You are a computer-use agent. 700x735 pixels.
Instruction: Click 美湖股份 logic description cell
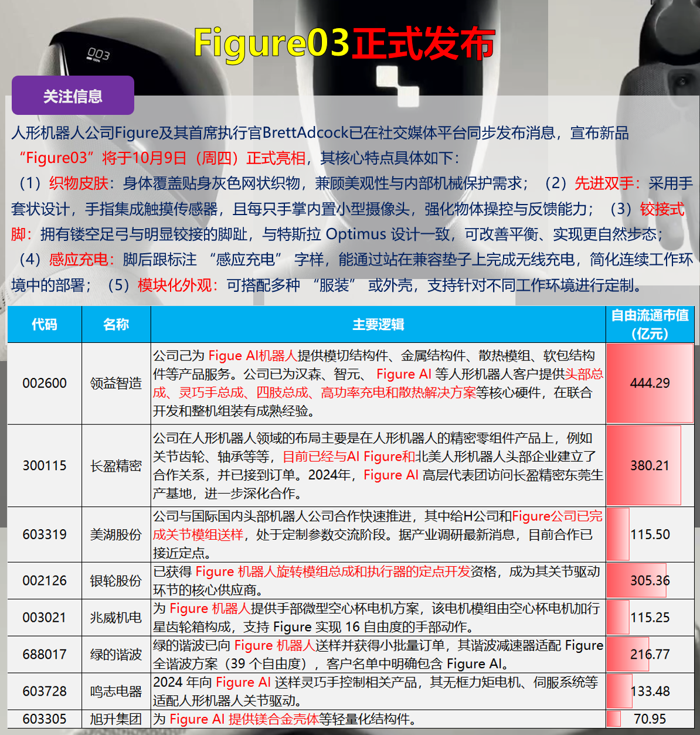[x=378, y=535]
